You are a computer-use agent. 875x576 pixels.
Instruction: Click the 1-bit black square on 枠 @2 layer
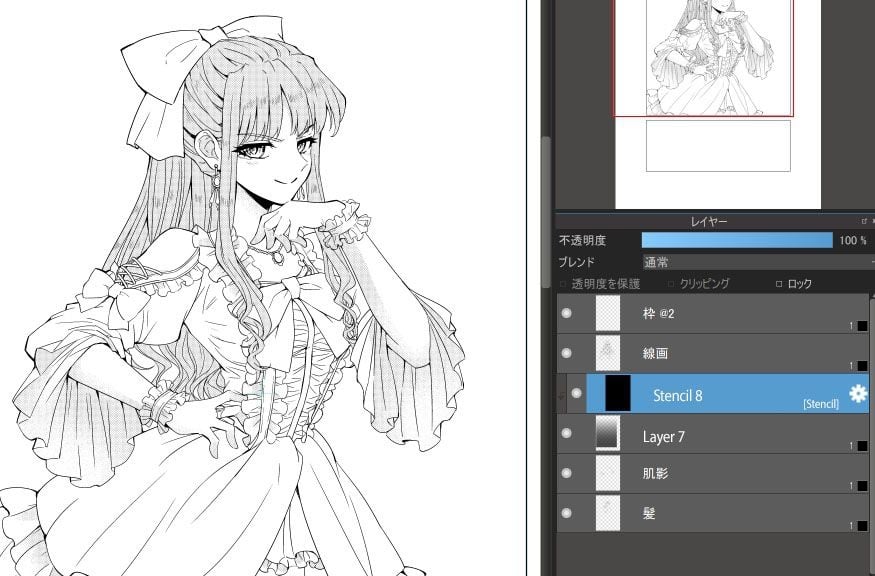point(862,326)
